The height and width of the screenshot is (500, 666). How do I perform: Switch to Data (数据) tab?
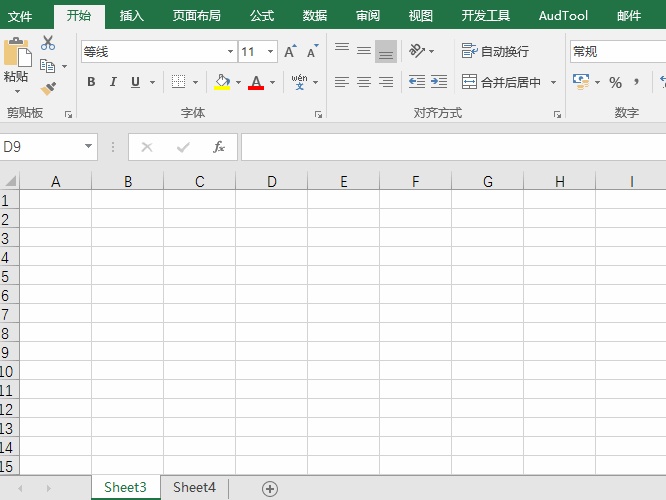click(x=315, y=16)
